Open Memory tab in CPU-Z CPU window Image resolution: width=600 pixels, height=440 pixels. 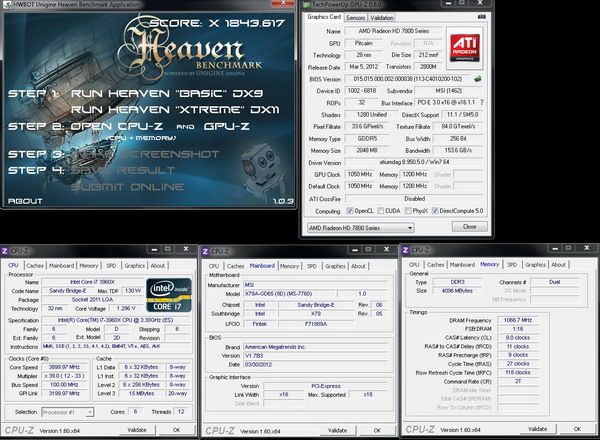click(x=89, y=265)
